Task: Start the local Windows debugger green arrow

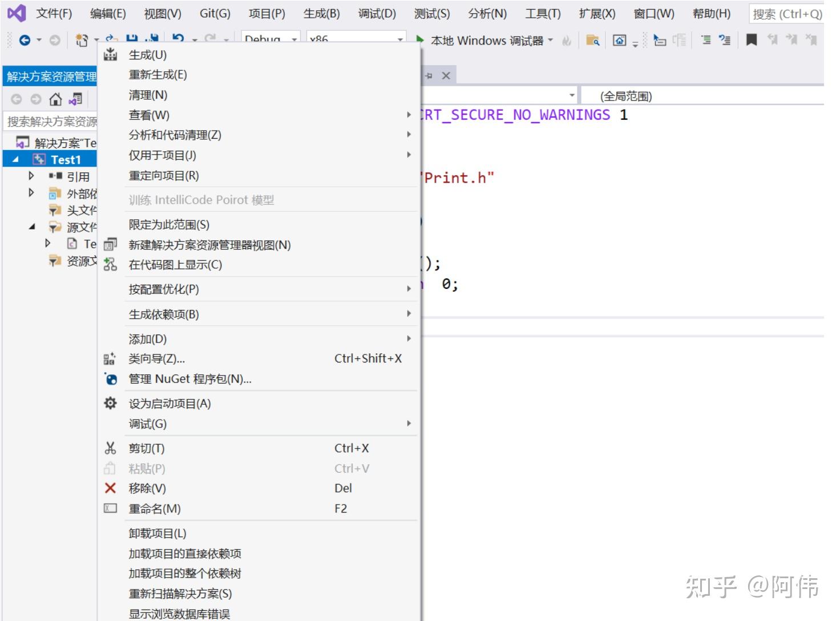Action: (x=419, y=40)
